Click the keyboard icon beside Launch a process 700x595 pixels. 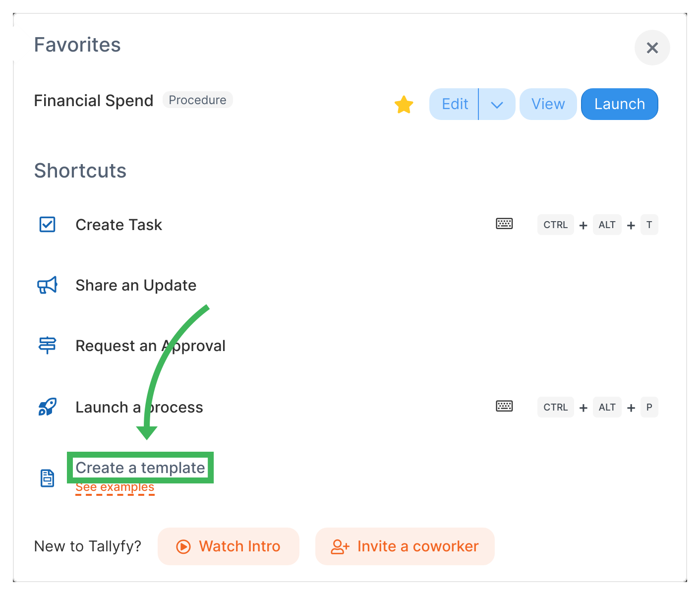pyautogui.click(x=504, y=406)
